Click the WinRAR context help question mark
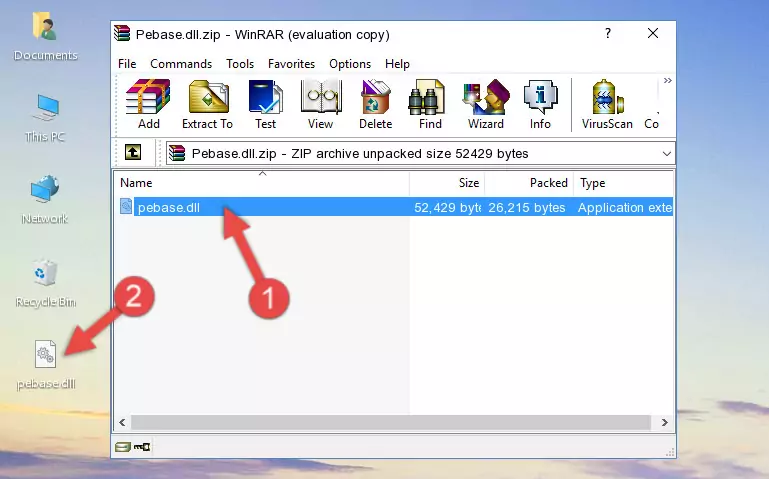This screenshot has height=479, width=769. point(608,33)
